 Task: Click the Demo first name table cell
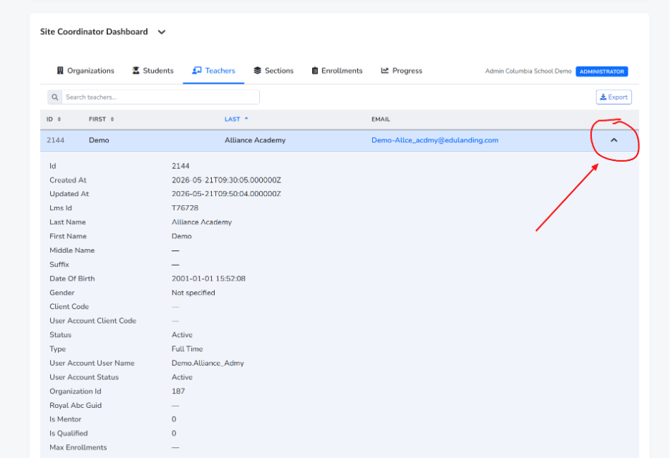point(99,140)
